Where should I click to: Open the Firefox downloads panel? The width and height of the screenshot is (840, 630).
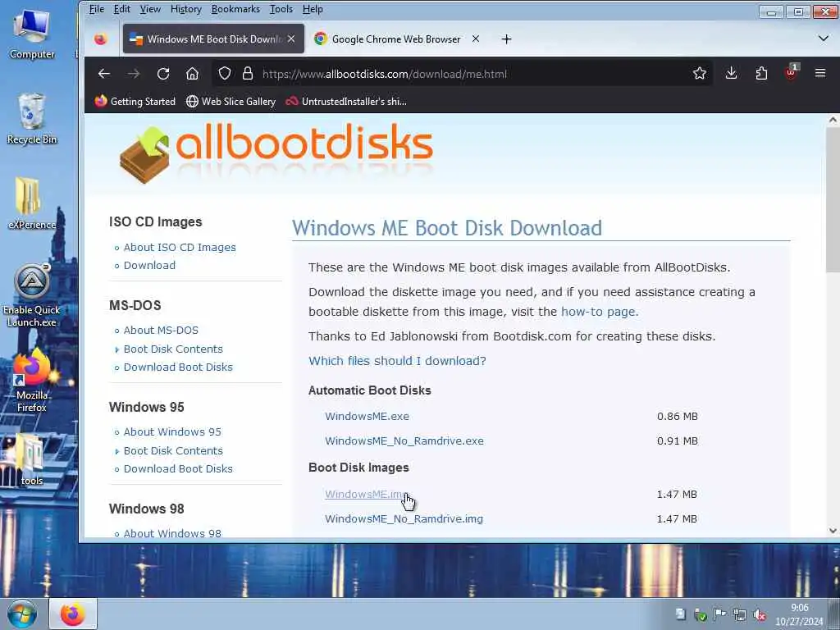click(731, 73)
